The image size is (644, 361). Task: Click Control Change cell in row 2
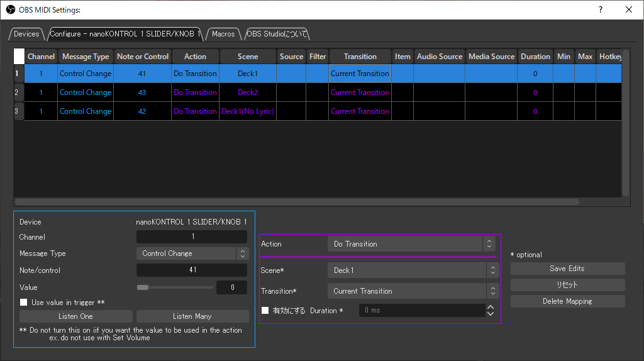coord(86,92)
